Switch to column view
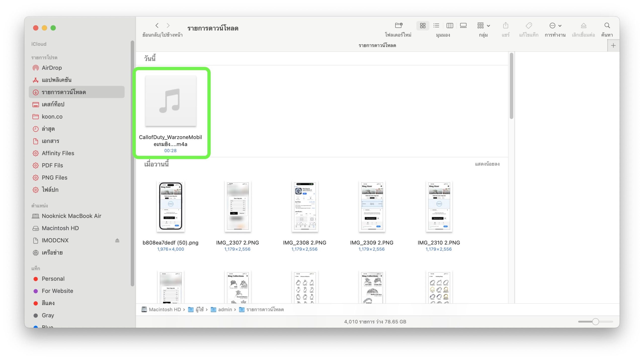The image size is (644, 360). [x=450, y=25]
